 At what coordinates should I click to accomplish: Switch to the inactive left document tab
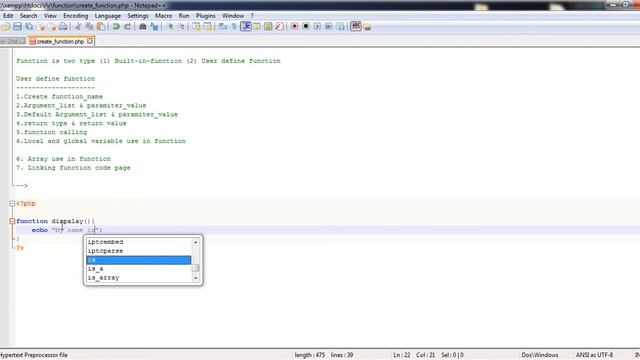point(12,41)
